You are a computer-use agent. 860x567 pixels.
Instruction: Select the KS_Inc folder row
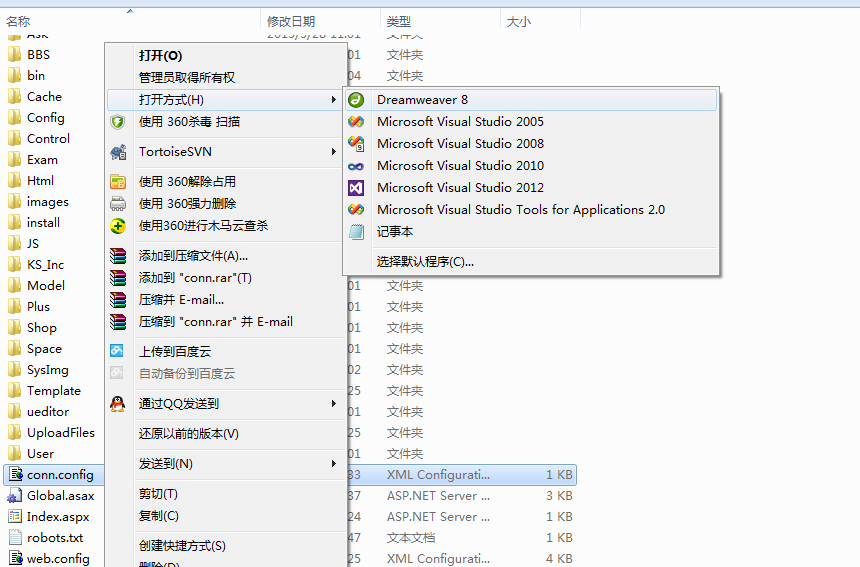coord(53,265)
